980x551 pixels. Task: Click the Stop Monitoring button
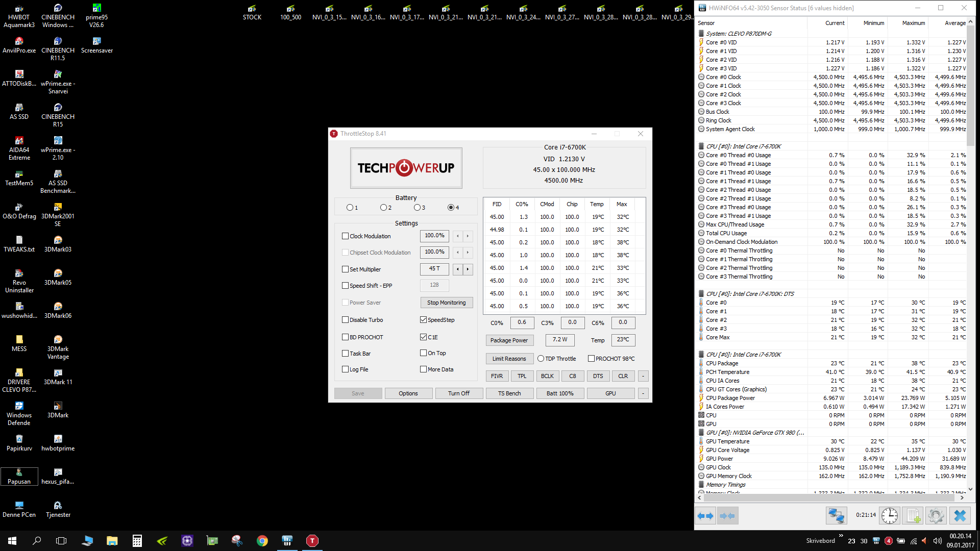point(447,303)
